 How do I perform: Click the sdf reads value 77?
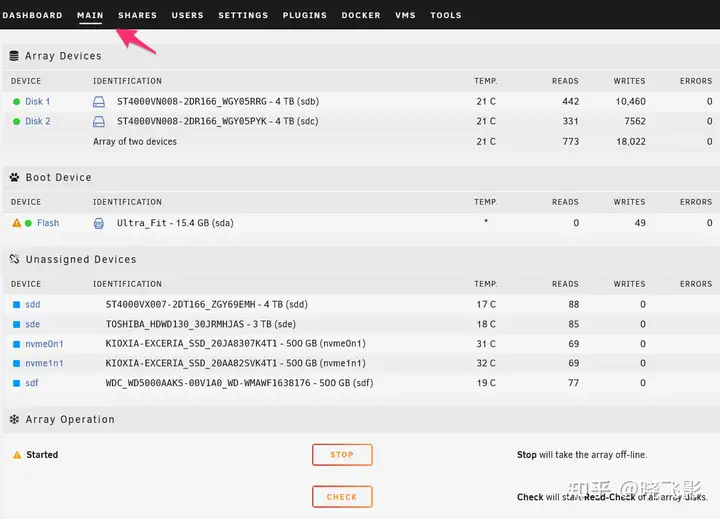tap(574, 383)
